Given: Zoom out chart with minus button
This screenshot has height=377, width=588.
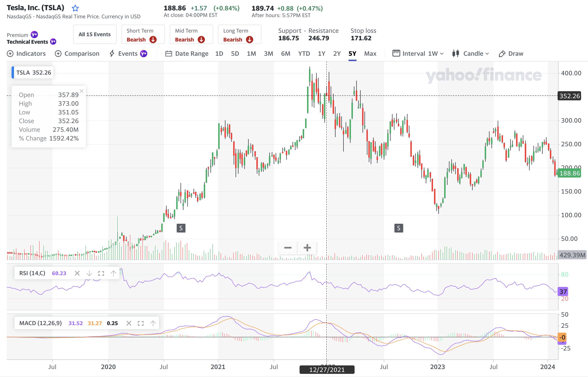Looking at the screenshot, I should pyautogui.click(x=288, y=248).
